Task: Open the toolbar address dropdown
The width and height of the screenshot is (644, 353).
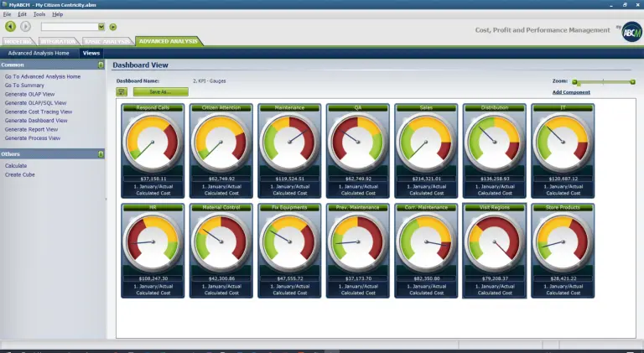Action: [x=101, y=27]
